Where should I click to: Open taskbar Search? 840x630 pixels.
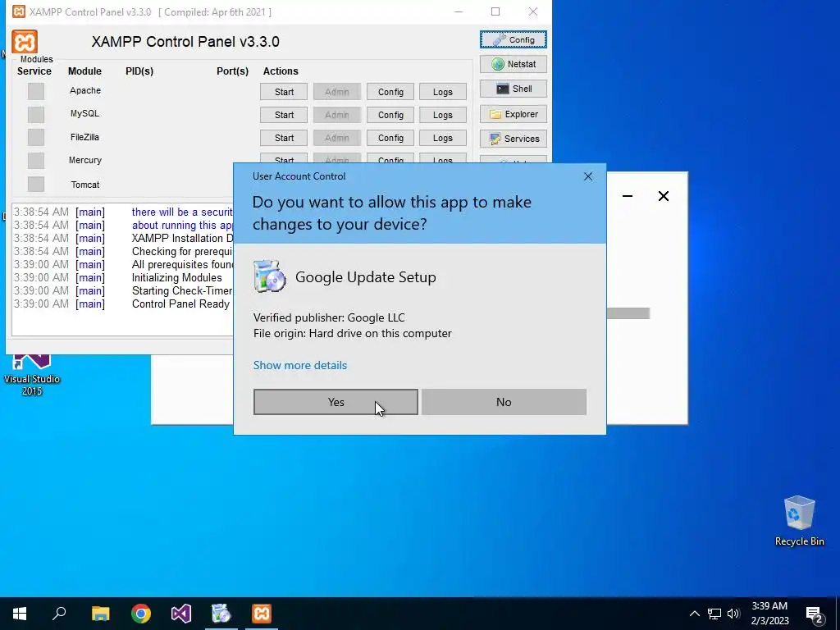tap(59, 614)
